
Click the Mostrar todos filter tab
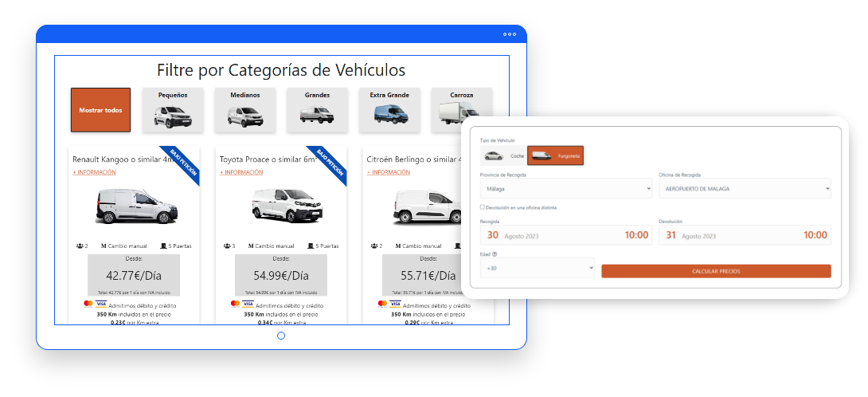pyautogui.click(x=100, y=110)
